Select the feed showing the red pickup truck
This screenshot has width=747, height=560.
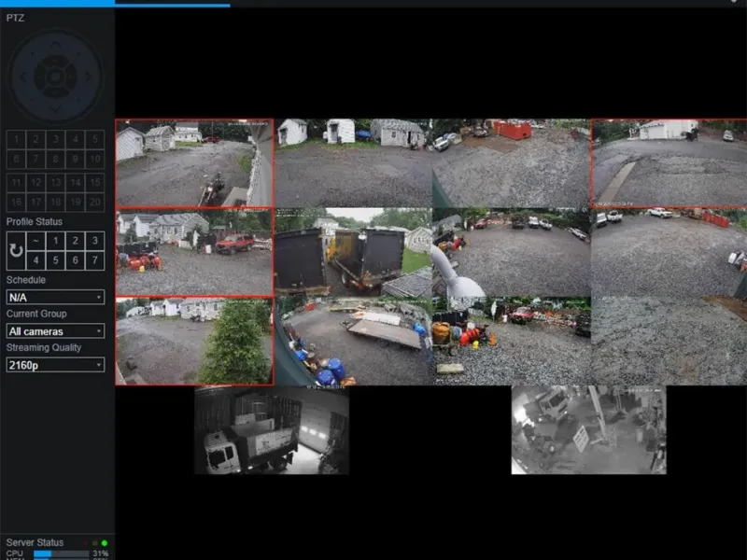[194, 252]
